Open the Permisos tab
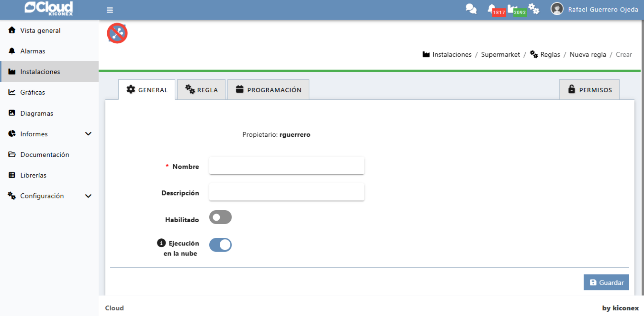 tap(589, 90)
